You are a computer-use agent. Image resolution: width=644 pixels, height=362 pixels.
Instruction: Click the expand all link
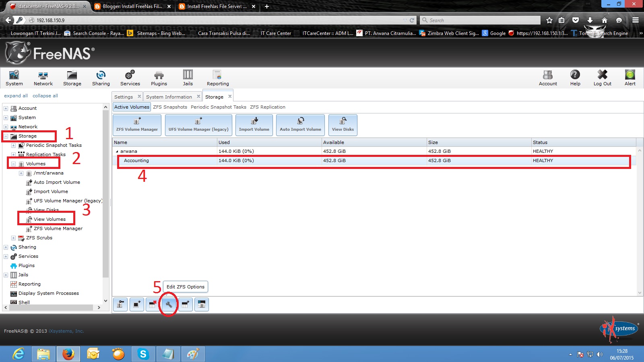[x=16, y=96]
